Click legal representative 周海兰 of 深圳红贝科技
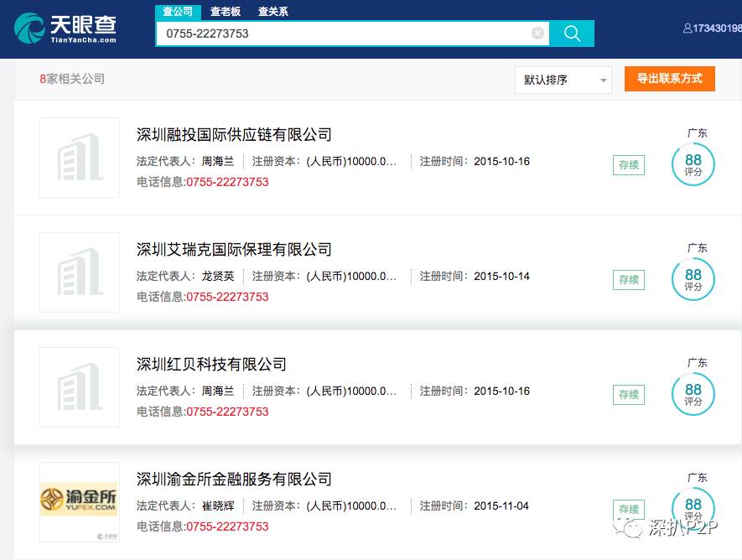 pyautogui.click(x=218, y=391)
